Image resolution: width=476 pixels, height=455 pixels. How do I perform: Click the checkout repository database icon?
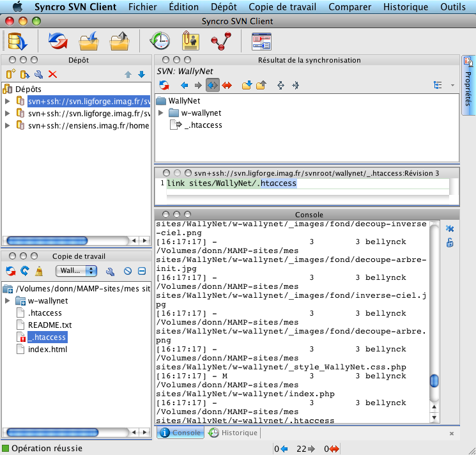point(17,42)
